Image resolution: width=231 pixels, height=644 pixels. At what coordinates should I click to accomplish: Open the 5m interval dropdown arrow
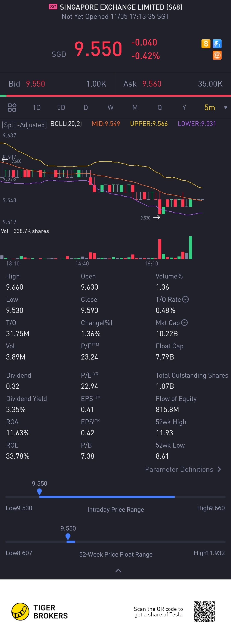coord(225,108)
